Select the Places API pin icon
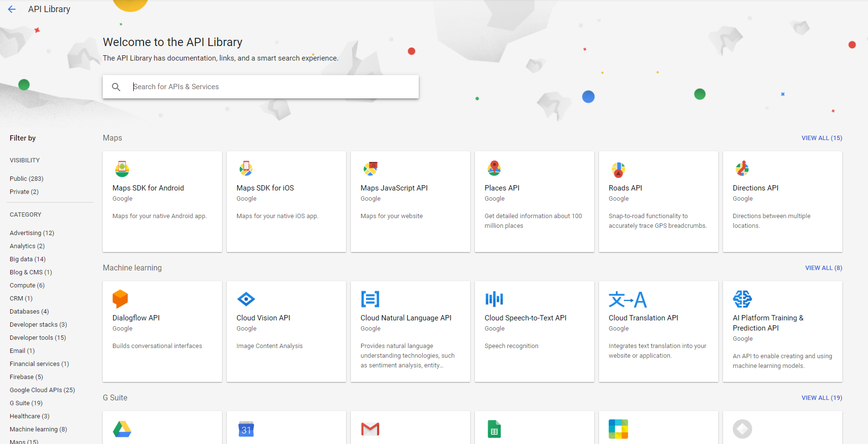The width and height of the screenshot is (868, 444). pos(494,169)
